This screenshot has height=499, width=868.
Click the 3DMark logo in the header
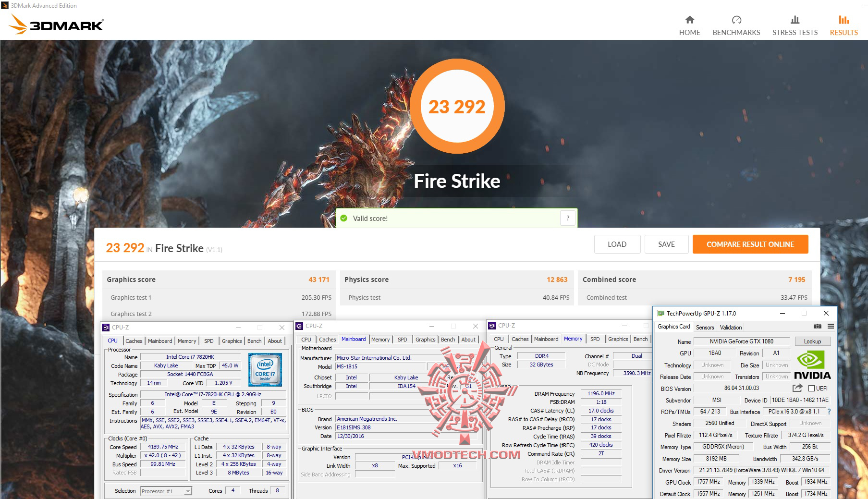tap(57, 24)
